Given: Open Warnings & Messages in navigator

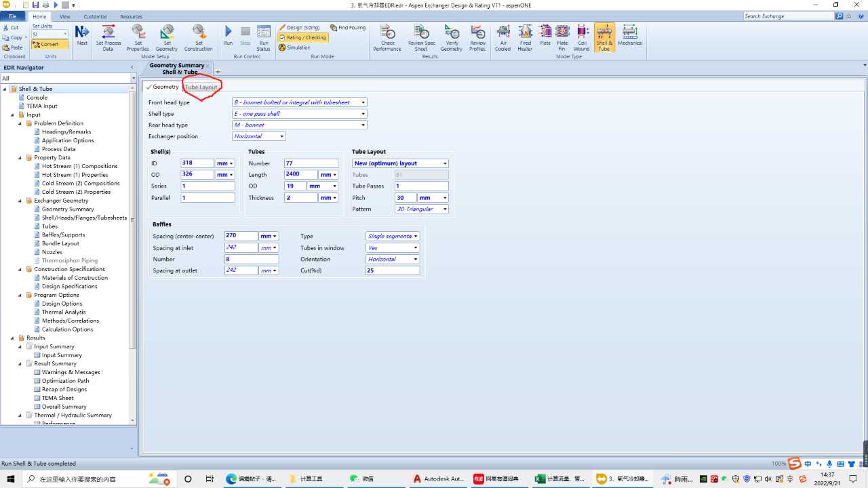Looking at the screenshot, I should click(71, 372).
